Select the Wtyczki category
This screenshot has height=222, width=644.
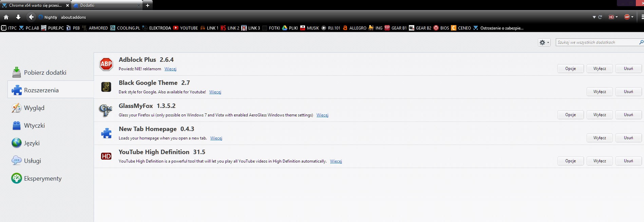click(51, 125)
